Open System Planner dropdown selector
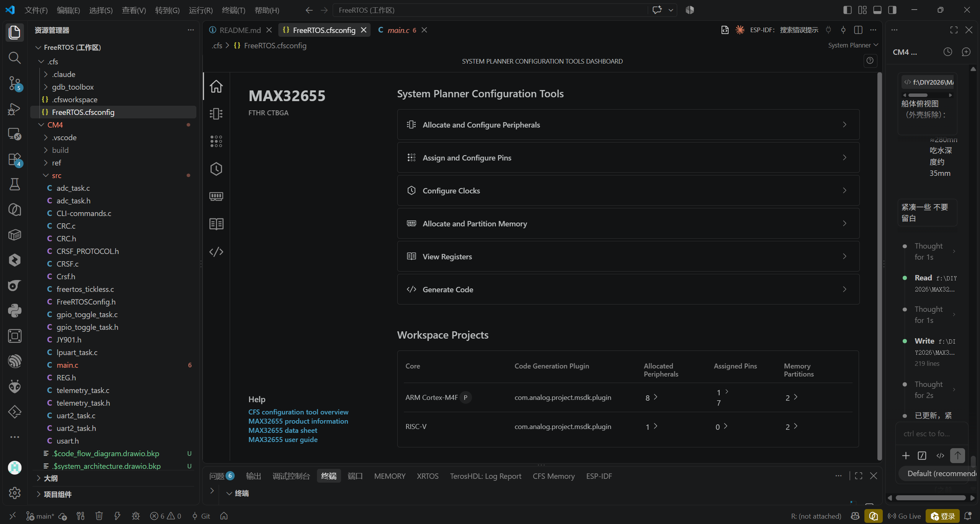Screen dimensions: 980x524 pyautogui.click(x=853, y=45)
